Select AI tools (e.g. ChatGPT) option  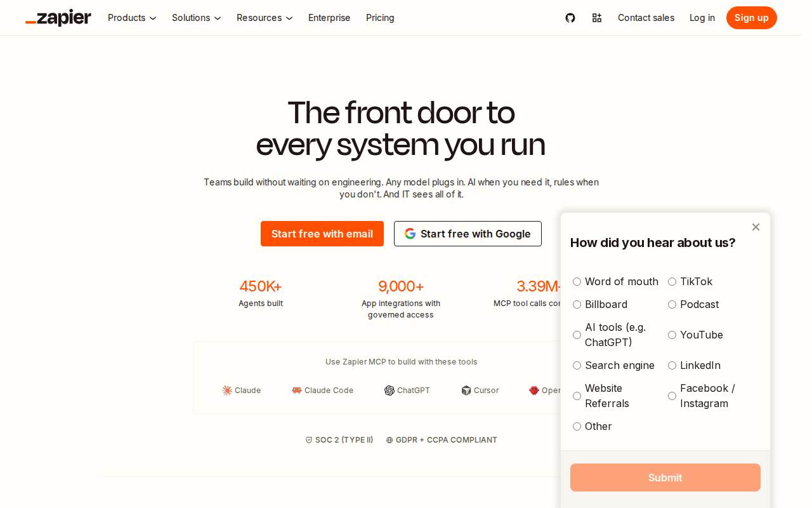[577, 335]
